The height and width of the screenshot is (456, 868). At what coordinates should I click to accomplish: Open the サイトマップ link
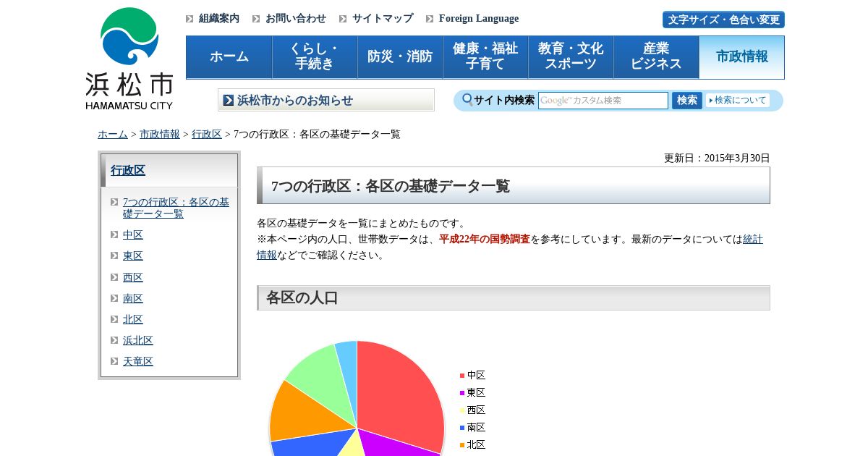[x=383, y=19]
